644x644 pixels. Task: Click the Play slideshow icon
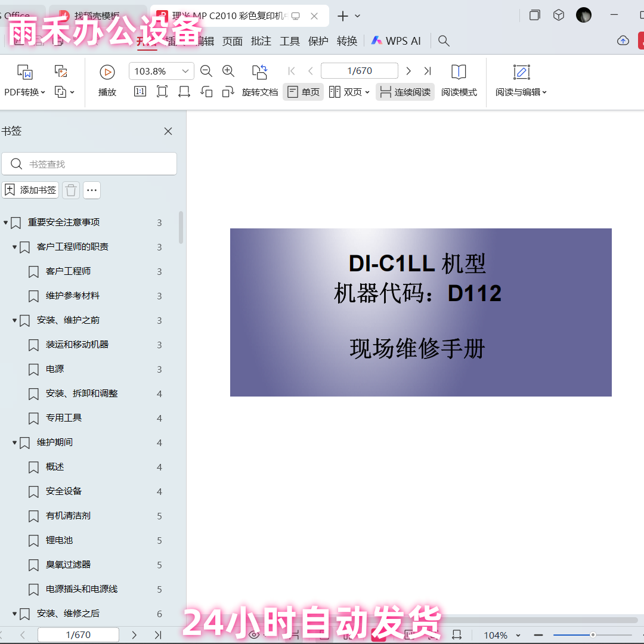pyautogui.click(x=107, y=72)
